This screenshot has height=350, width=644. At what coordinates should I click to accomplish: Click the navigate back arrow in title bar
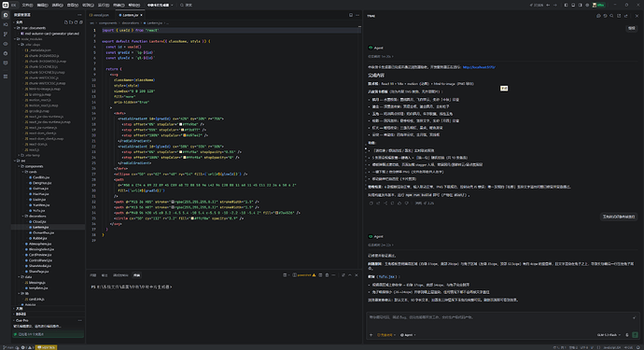pos(548,5)
